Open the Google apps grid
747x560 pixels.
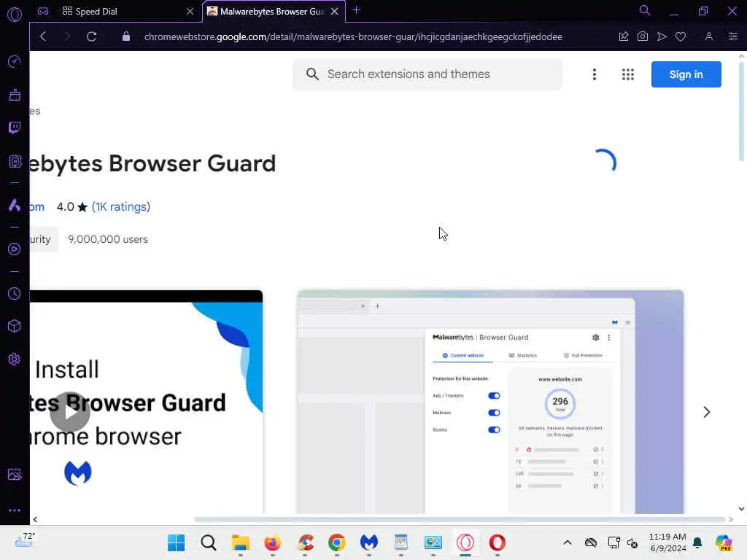click(x=627, y=74)
